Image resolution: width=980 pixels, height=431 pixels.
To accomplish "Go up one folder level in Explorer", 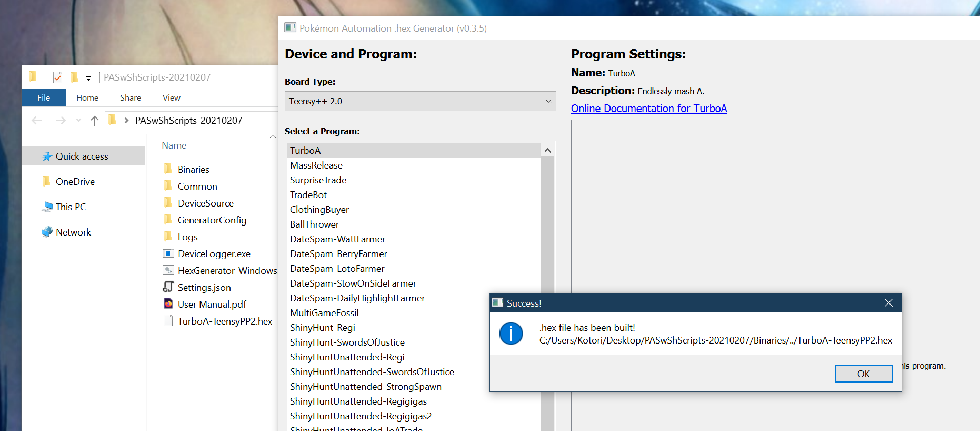I will (x=95, y=120).
